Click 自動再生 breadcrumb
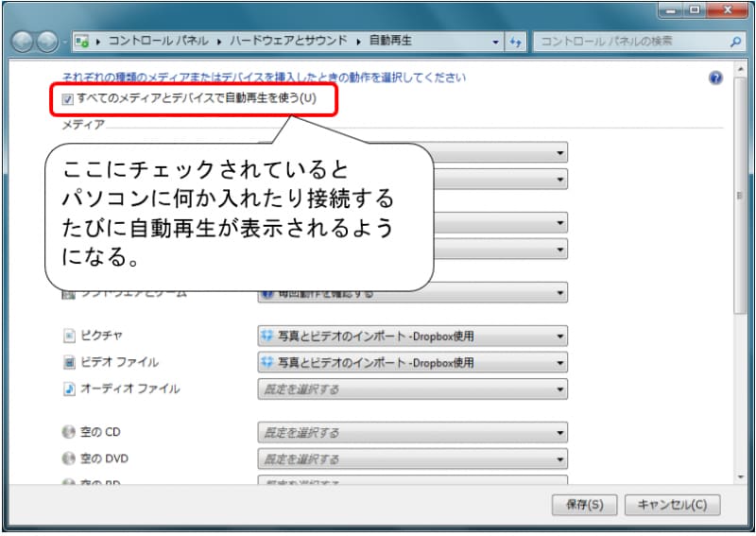Screen dimensions: 756x536 390,41
